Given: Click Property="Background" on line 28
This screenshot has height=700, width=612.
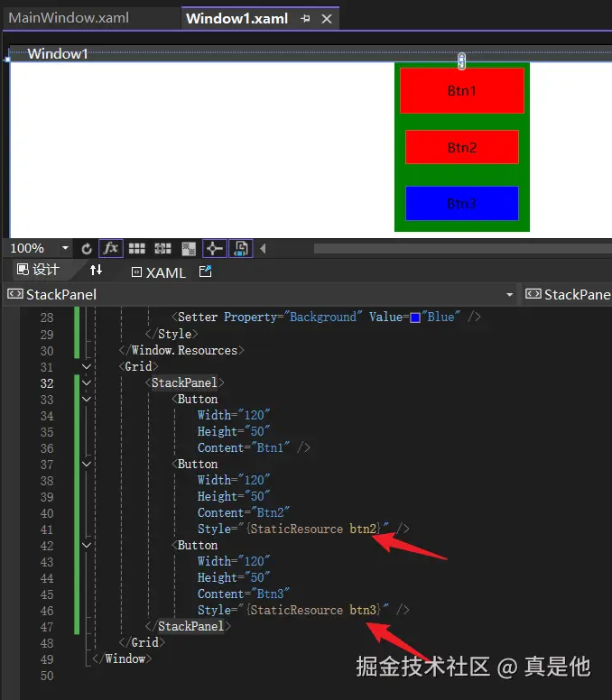Looking at the screenshot, I should pyautogui.click(x=292, y=317).
